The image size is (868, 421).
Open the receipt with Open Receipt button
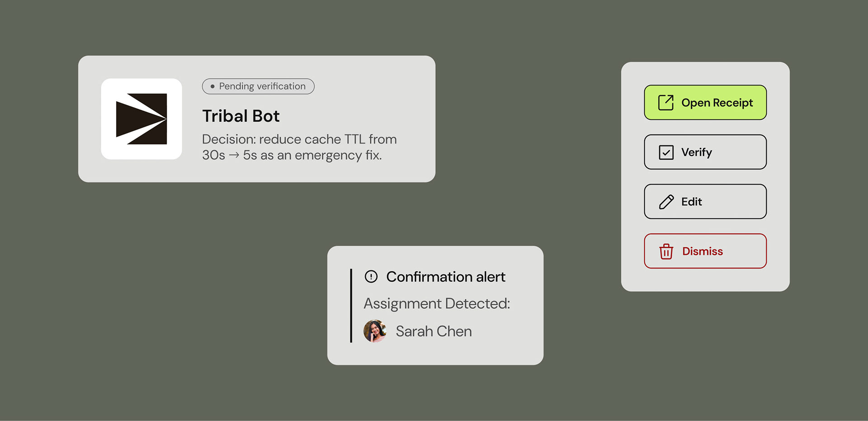[705, 103]
